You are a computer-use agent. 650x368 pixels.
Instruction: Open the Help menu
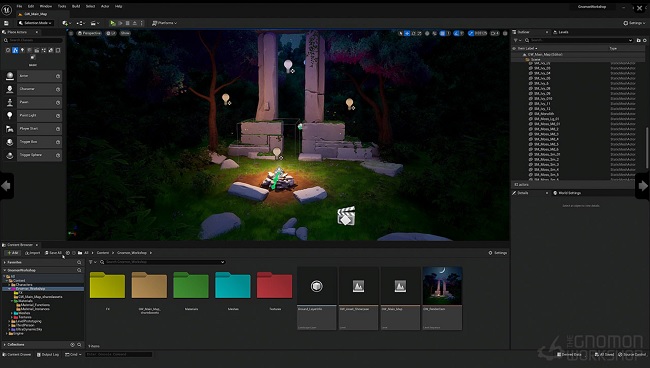pos(118,6)
